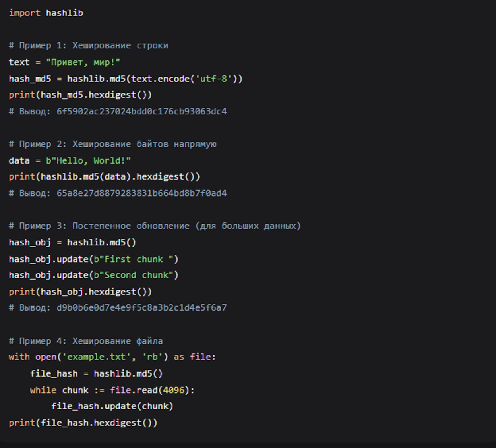The width and height of the screenshot is (496, 448).
Task: Click the "Пример 2" comment line
Action: pyautogui.click(x=112, y=144)
